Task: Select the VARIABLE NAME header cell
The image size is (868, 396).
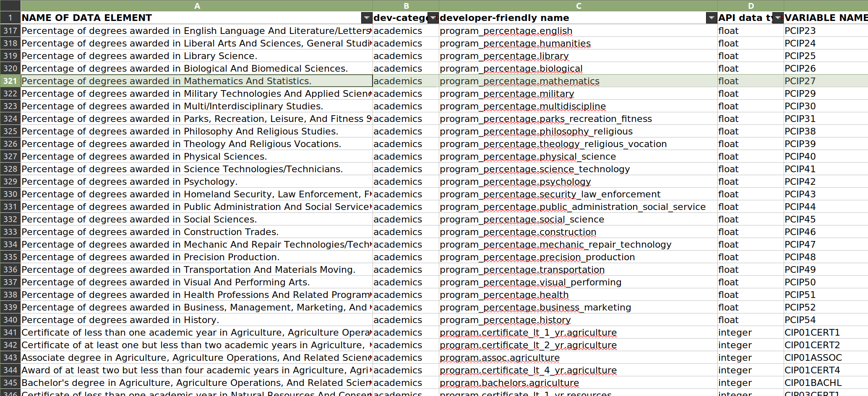Action: [825, 18]
